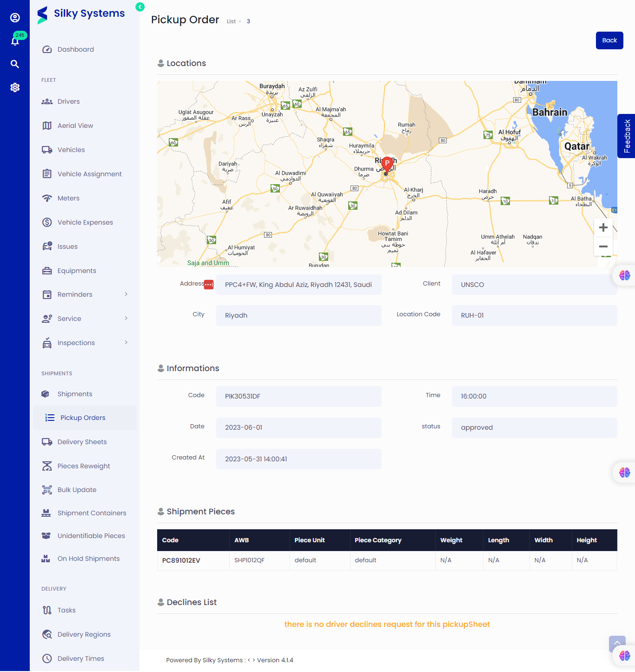Click the Address input field
The image size is (635, 672).
[x=298, y=285]
